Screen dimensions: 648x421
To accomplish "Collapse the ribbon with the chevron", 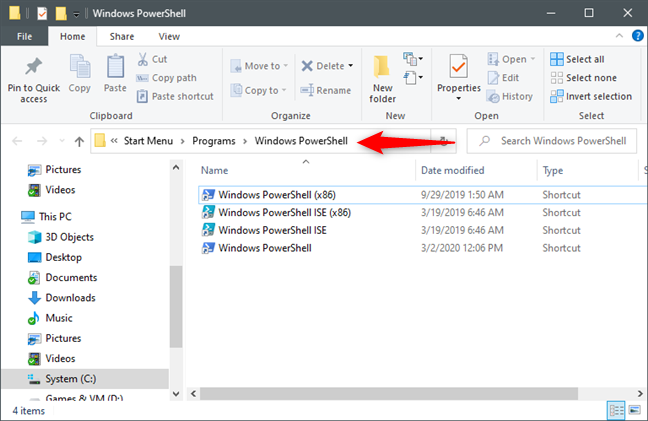I will tap(619, 36).
